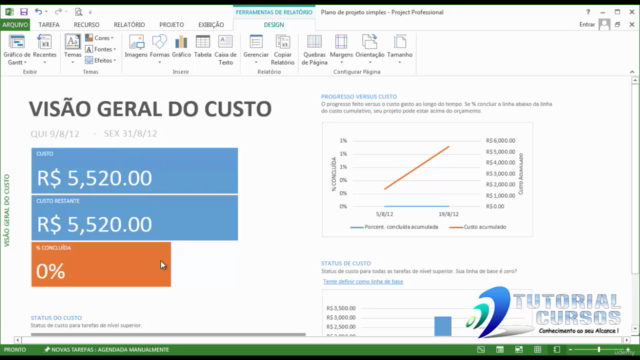Click the date range QUI 9/8/12 text
Viewport: 640px width, 360px height.
pos(55,134)
